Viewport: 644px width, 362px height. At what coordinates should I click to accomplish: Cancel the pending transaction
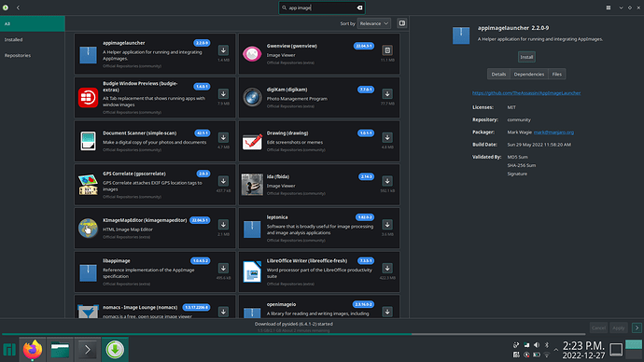(598, 327)
